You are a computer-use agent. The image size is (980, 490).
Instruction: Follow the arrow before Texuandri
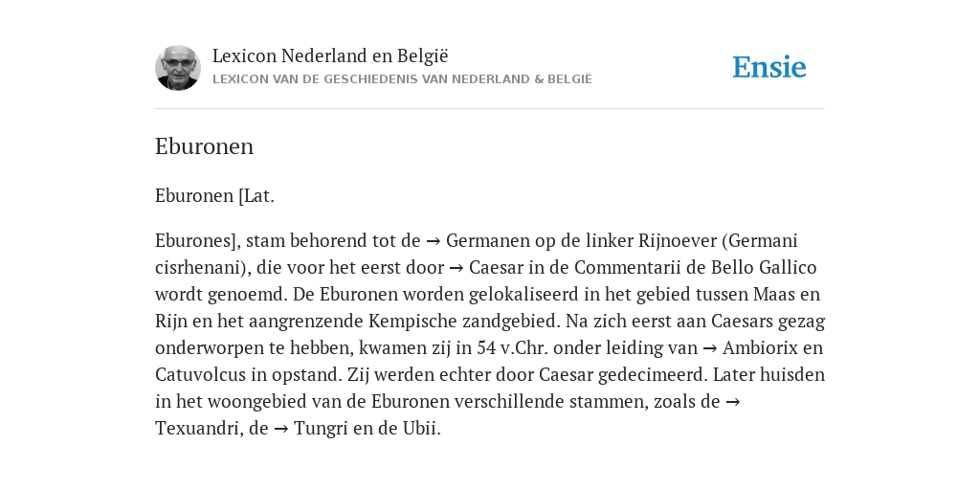point(733,401)
